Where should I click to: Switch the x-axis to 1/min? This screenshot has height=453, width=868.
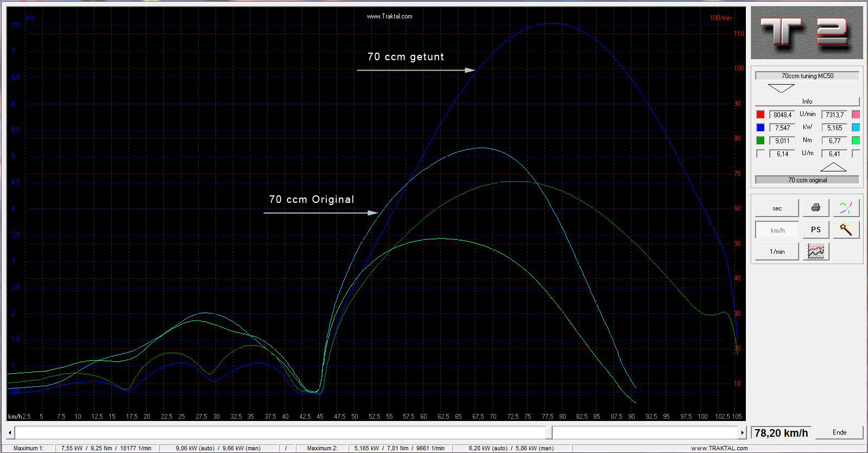777,251
